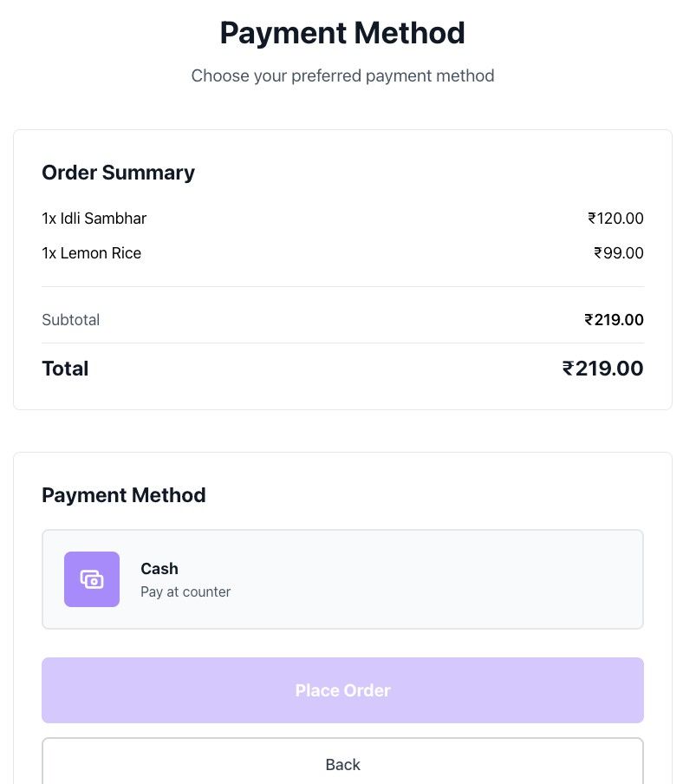Click inside the Order Summary card
The width and height of the screenshot is (683, 784).
[x=342, y=269]
